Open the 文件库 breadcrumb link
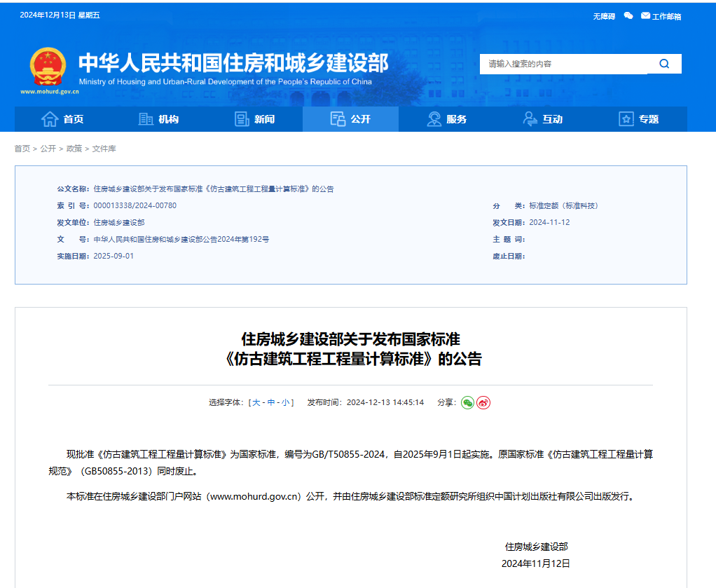The width and height of the screenshot is (716, 588). [x=104, y=149]
